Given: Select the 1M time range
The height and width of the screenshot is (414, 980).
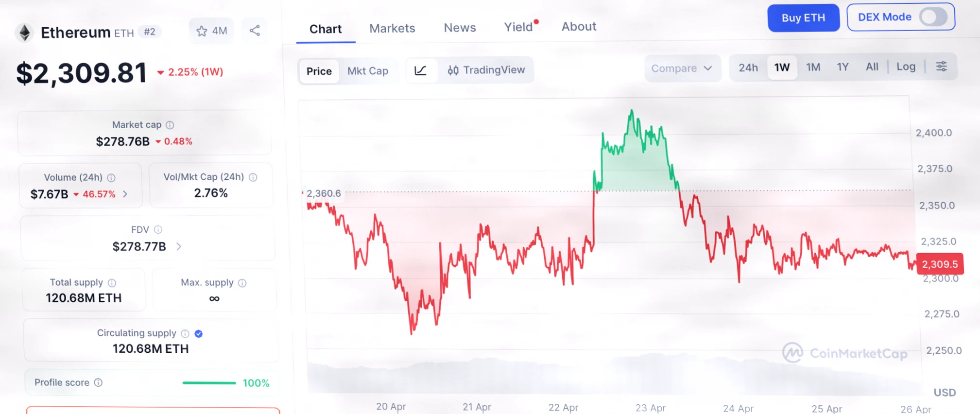Looking at the screenshot, I should tap(813, 67).
